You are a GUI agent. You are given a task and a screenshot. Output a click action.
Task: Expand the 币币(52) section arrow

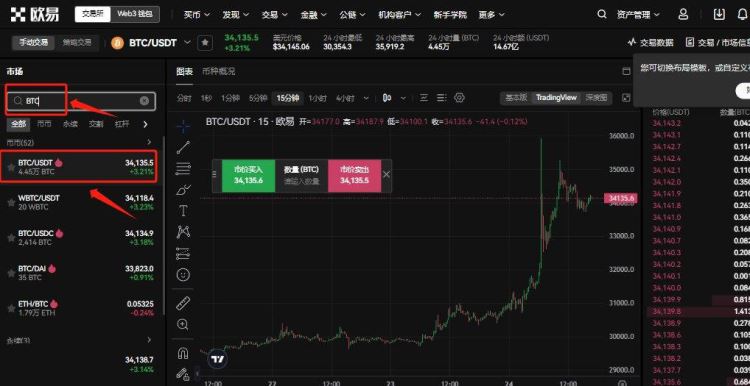click(x=149, y=142)
